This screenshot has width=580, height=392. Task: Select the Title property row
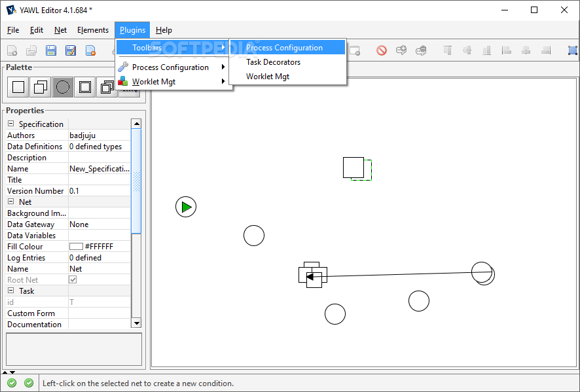(x=69, y=180)
